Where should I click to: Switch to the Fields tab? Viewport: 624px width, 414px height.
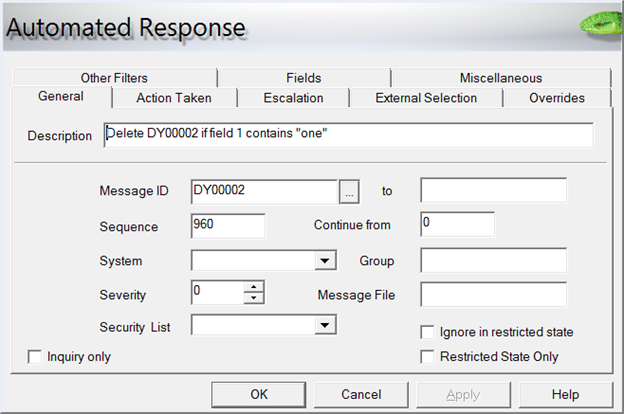pyautogui.click(x=303, y=78)
